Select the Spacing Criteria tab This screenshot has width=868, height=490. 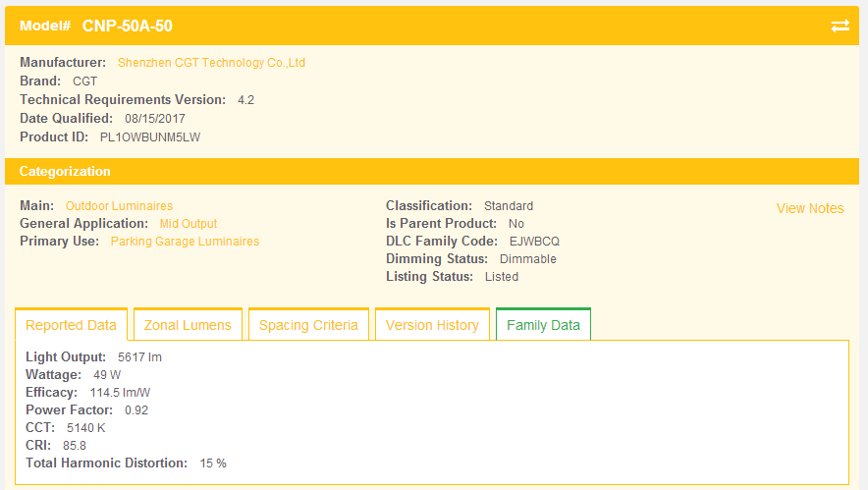[x=308, y=325]
